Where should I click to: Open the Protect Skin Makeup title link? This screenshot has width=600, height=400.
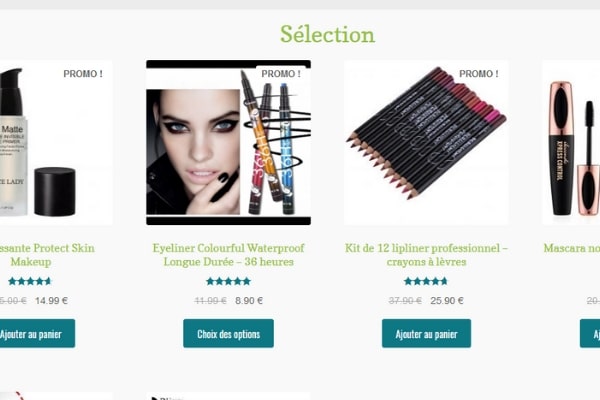tap(47, 255)
